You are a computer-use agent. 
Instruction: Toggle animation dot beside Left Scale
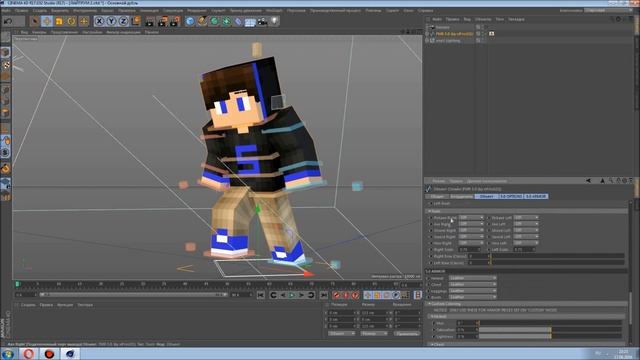coord(488,249)
